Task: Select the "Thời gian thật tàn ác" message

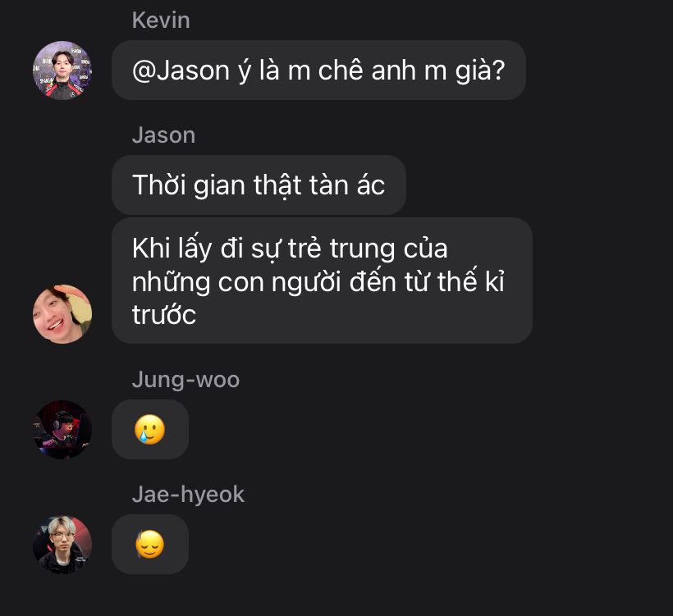Action: click(x=259, y=185)
